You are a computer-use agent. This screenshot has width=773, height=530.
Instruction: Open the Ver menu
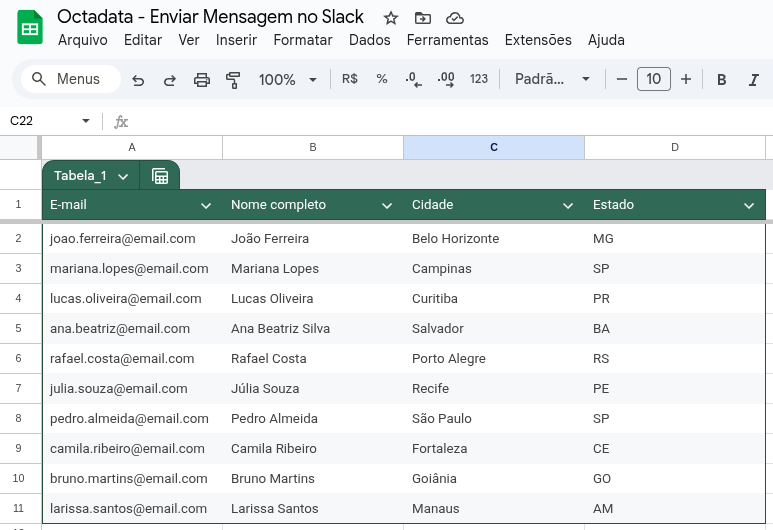(x=189, y=40)
